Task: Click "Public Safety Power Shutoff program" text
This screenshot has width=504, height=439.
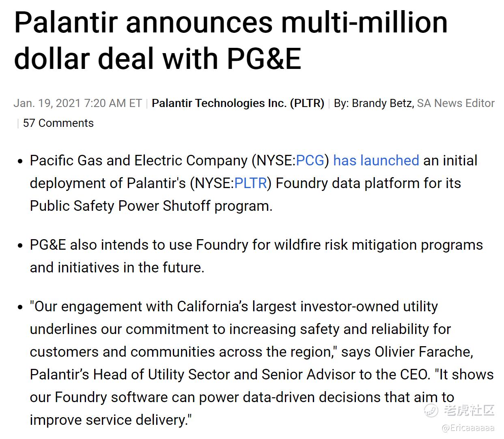Action: (151, 206)
